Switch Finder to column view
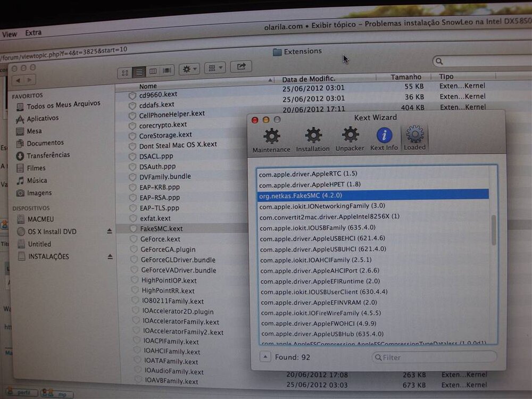This screenshot has height=399, width=532. coord(153,71)
